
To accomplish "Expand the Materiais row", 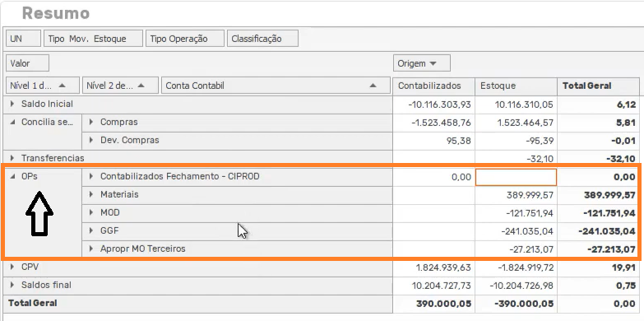I will click(91, 195).
